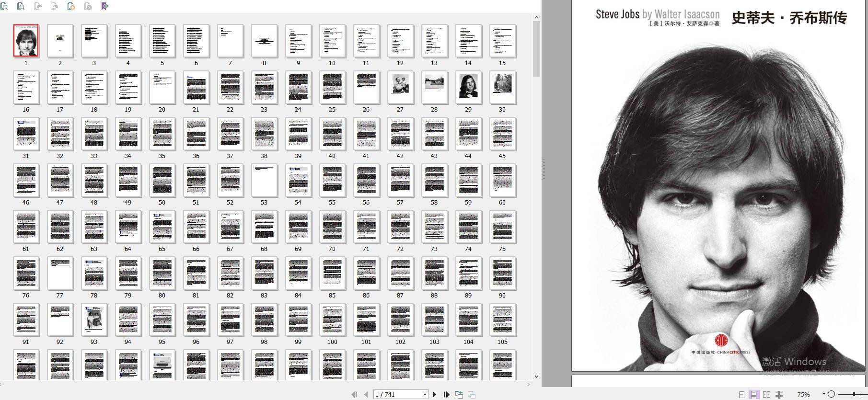Image resolution: width=868 pixels, height=400 pixels.
Task: Click the insert page icon with yellow badge
Action: tap(71, 6)
